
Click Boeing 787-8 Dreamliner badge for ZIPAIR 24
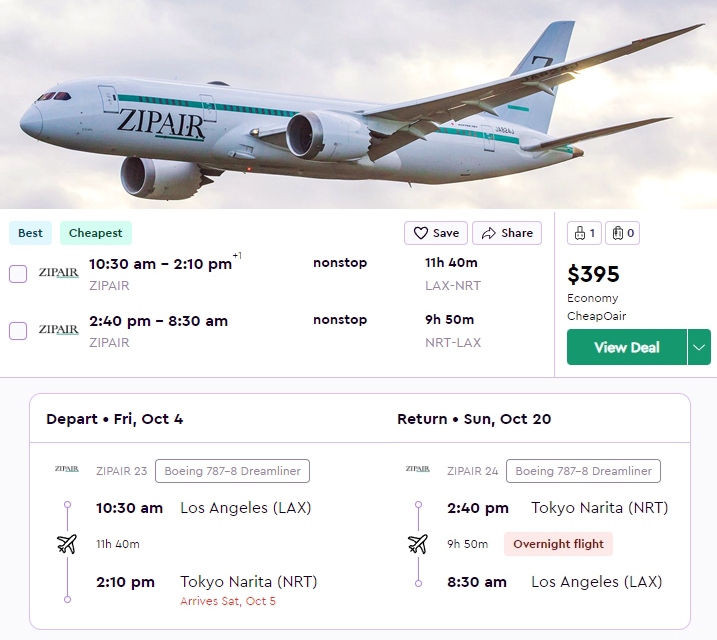coord(583,471)
